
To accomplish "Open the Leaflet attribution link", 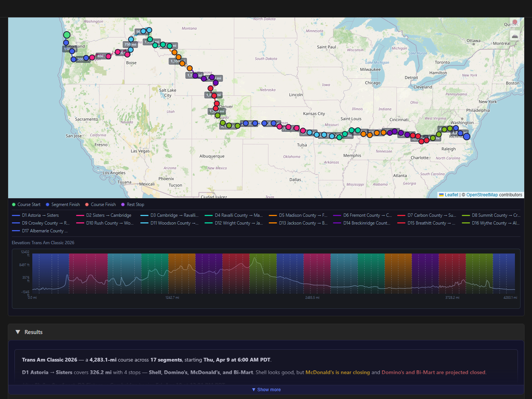I will (x=451, y=195).
